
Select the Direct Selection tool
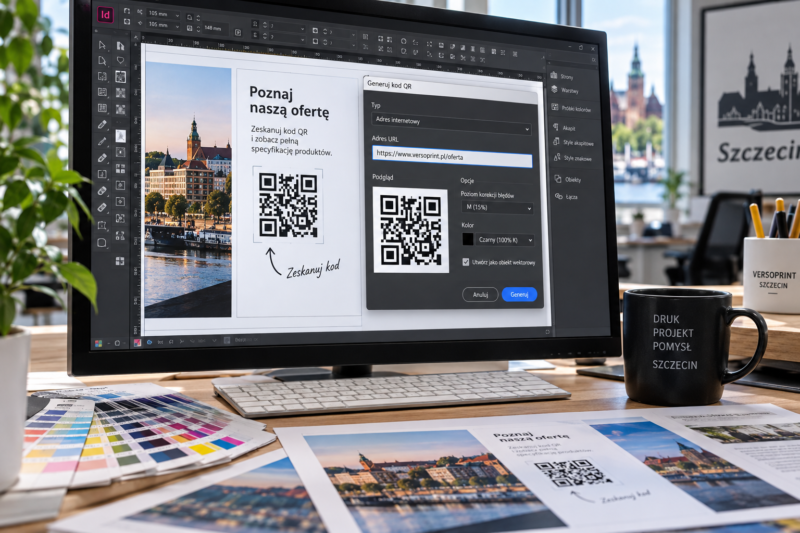point(102,61)
